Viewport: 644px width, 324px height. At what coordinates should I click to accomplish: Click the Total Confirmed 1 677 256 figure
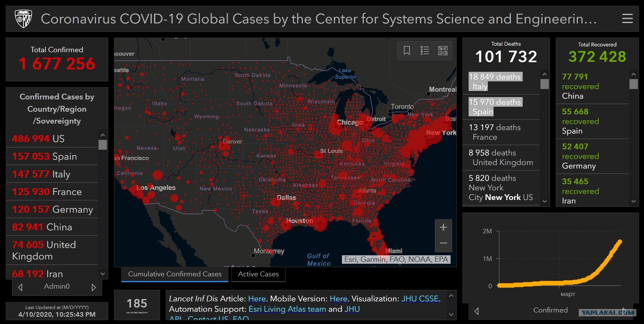coord(57,64)
